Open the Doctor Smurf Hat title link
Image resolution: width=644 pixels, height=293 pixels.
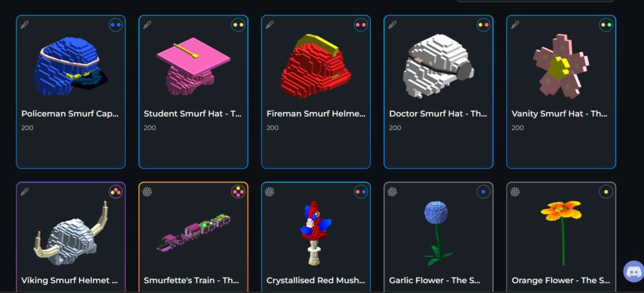click(x=438, y=114)
